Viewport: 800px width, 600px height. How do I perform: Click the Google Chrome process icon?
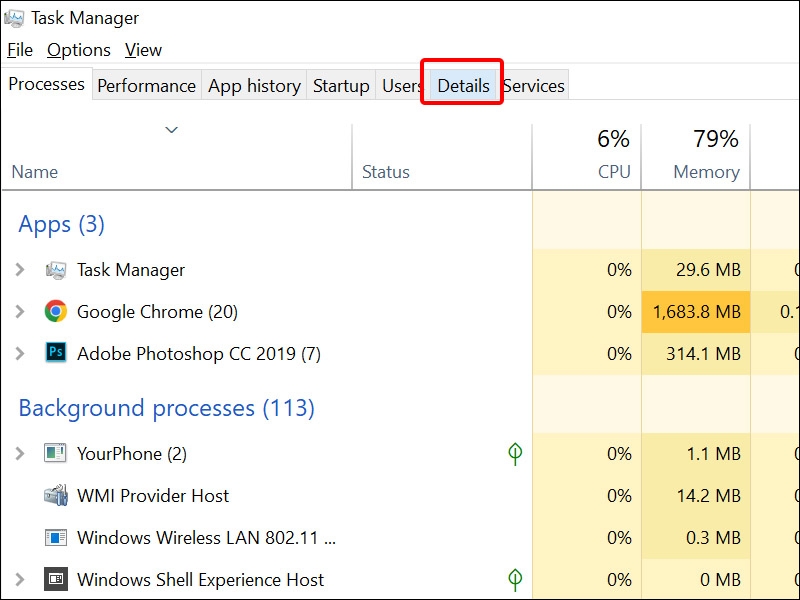click(x=56, y=312)
